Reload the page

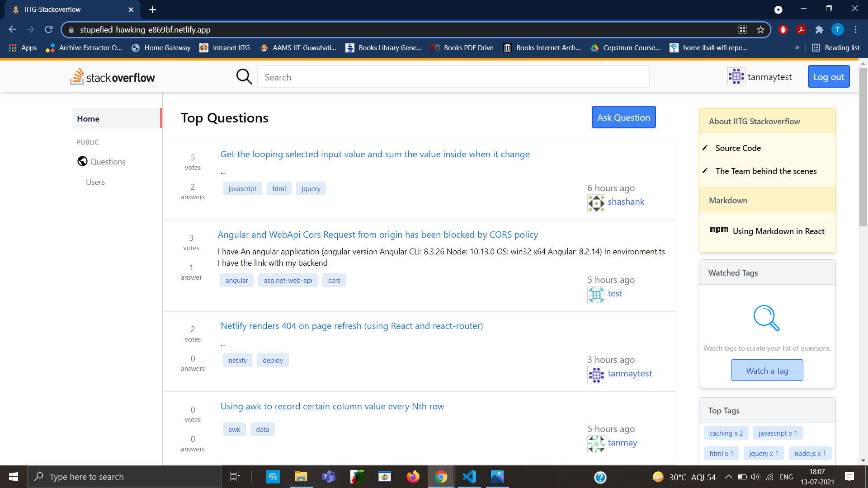pos(49,30)
